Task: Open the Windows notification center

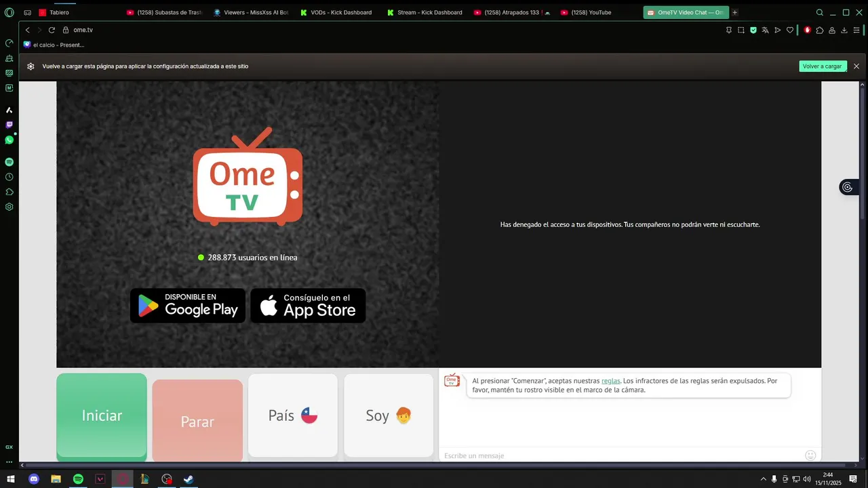Action: (x=854, y=479)
